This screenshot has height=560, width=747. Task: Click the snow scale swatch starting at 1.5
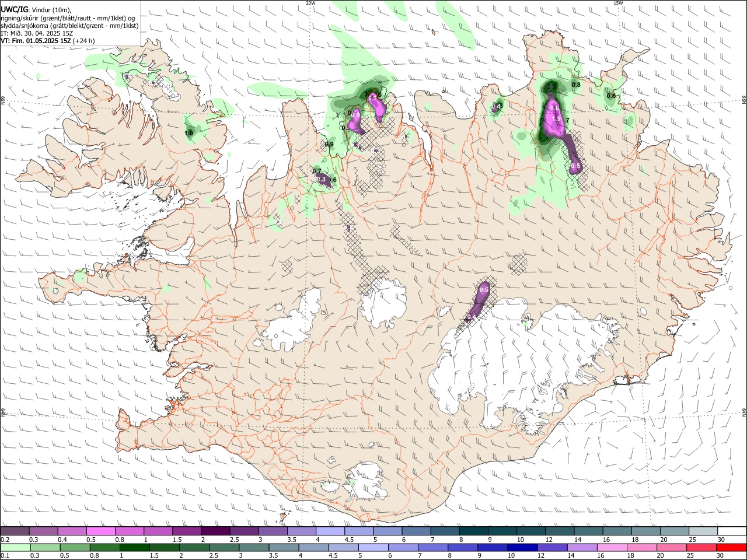187,531
